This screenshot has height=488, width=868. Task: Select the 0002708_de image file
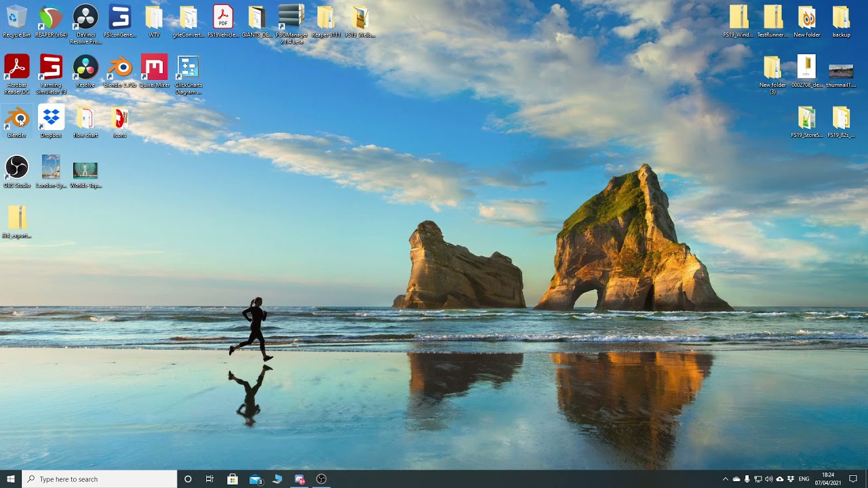(806, 71)
